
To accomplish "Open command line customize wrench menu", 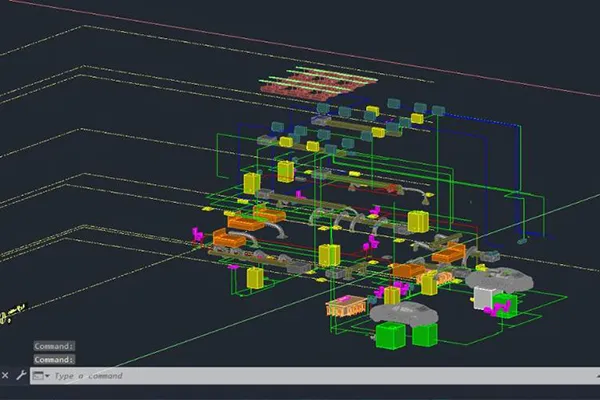I will 21,375.
